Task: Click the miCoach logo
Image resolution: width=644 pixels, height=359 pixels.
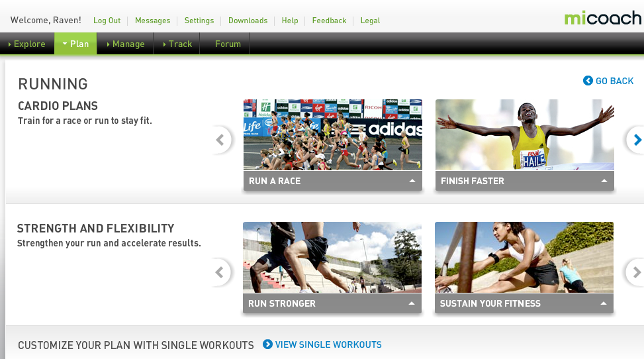Action: (x=602, y=18)
